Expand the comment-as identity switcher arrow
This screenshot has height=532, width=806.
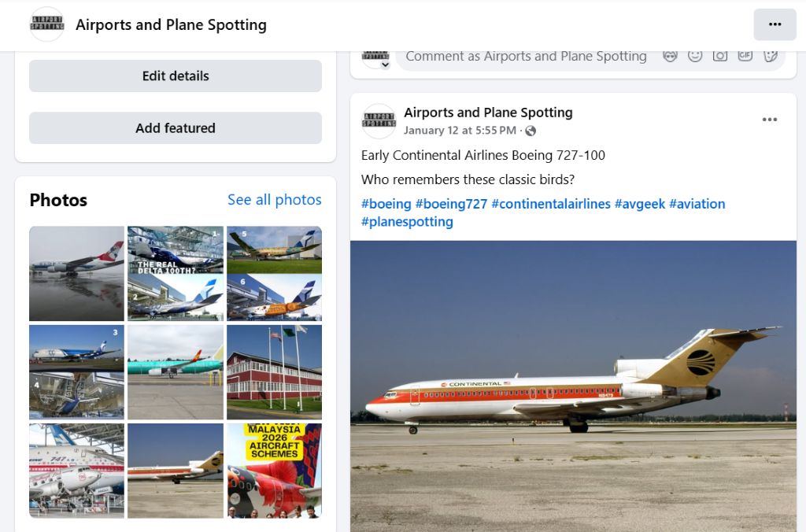click(x=385, y=65)
